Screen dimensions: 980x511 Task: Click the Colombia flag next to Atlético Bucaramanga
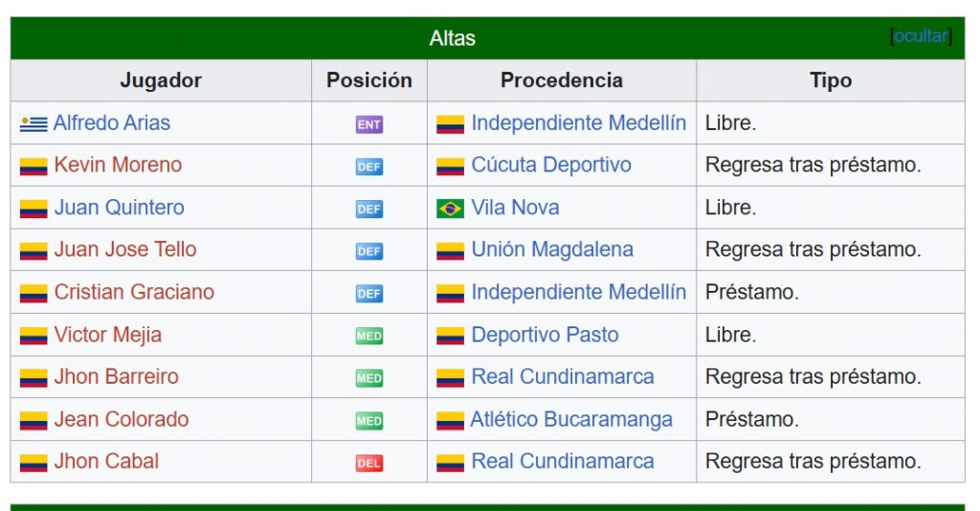coord(450,420)
